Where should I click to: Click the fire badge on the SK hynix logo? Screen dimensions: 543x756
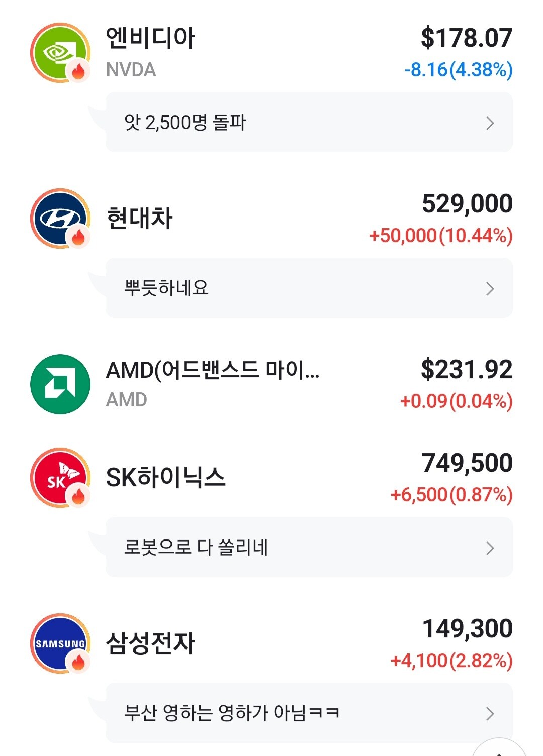click(78, 496)
